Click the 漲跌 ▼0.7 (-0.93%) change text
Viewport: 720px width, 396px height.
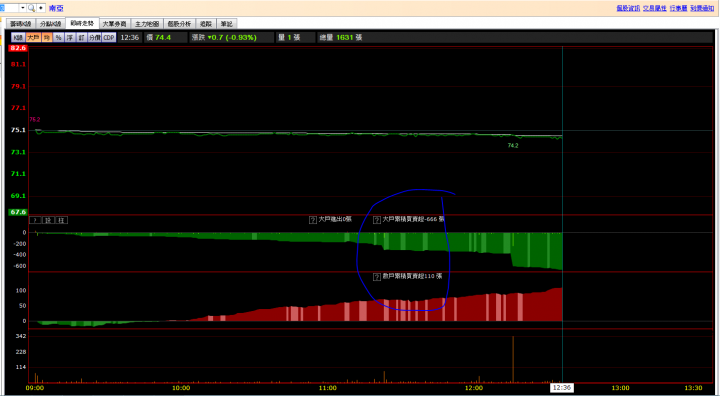click(224, 38)
